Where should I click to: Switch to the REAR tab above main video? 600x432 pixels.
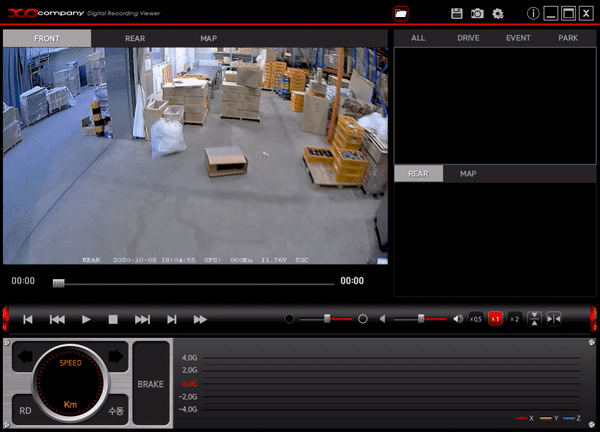pos(135,38)
